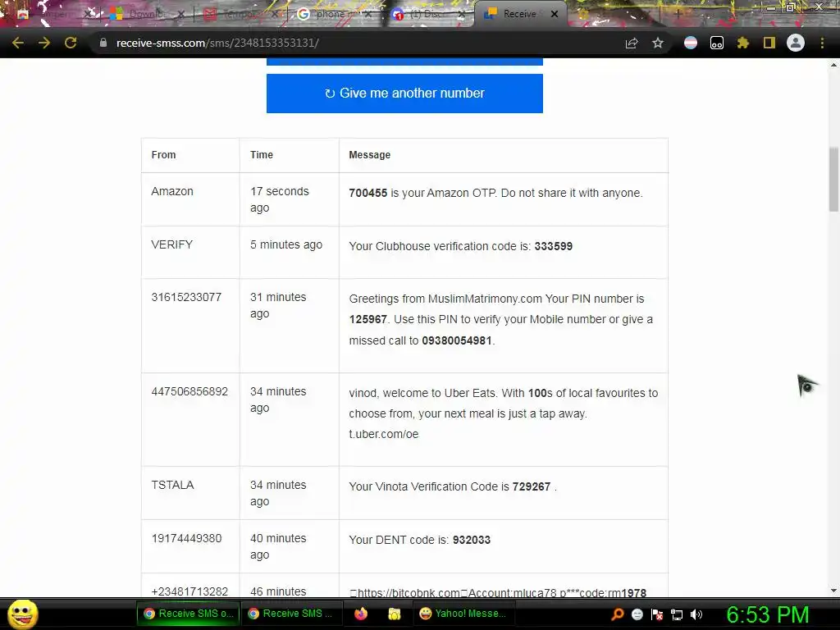840x630 pixels.
Task: Open Yahoo! Messenger from the taskbar
Action: 463,614
